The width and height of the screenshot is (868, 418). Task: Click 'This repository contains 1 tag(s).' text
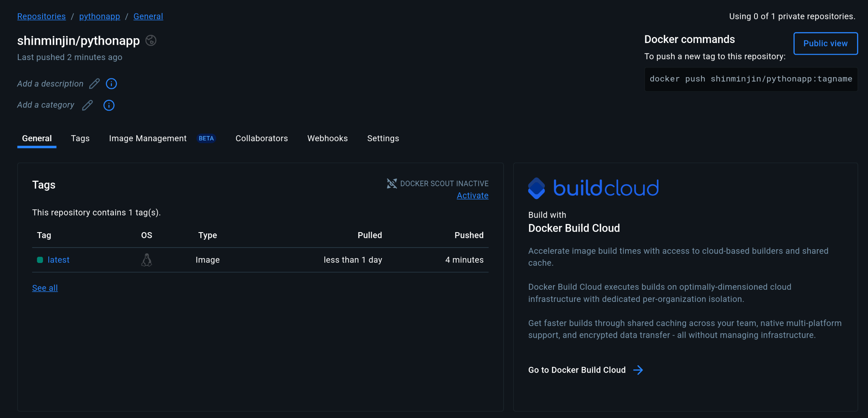tap(96, 213)
